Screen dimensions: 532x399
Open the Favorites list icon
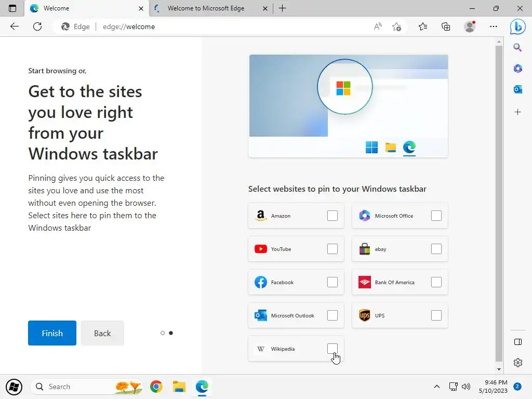(x=423, y=26)
